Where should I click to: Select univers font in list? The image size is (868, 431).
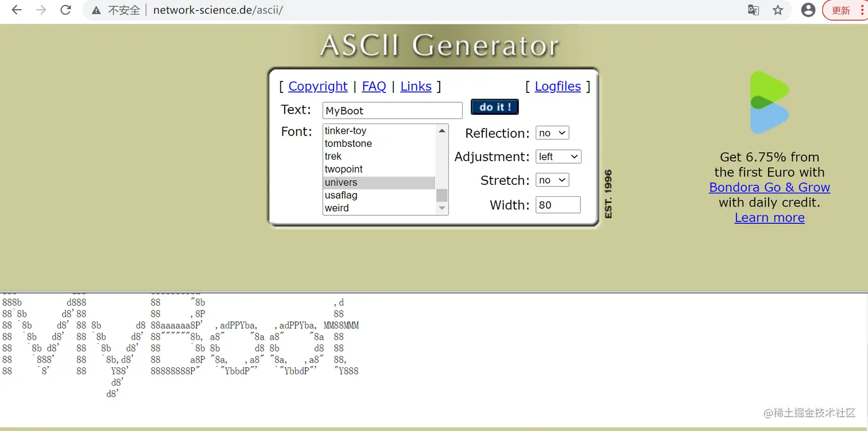(x=379, y=183)
